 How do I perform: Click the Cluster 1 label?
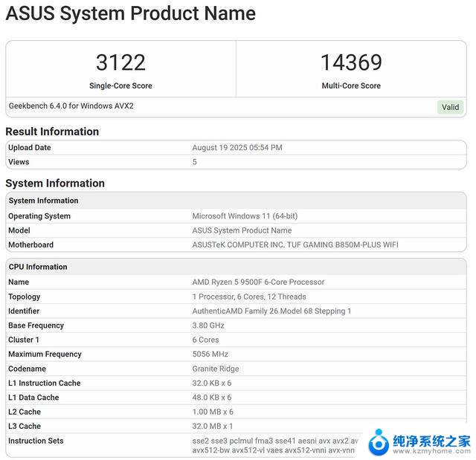coord(24,340)
